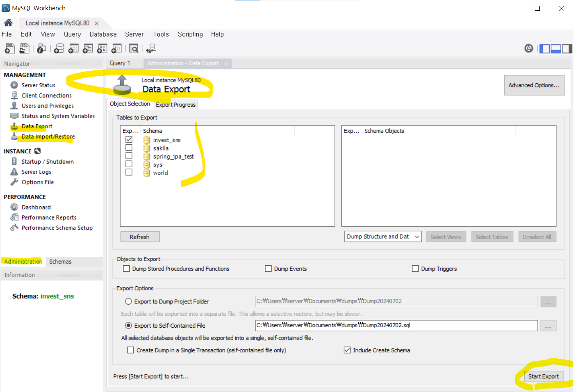Enable Create Dump in a Single Transaction
580x392 pixels.
click(130, 350)
